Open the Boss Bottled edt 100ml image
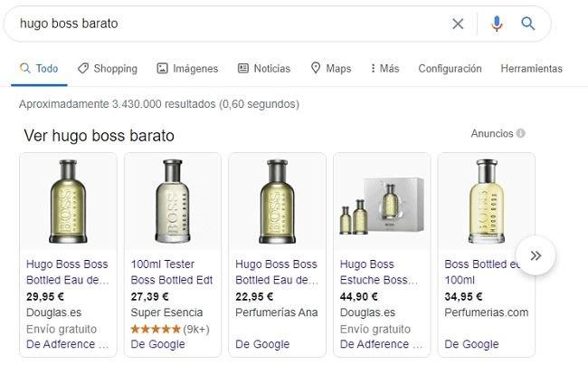Screen dimensions: 588x375 click(487, 201)
